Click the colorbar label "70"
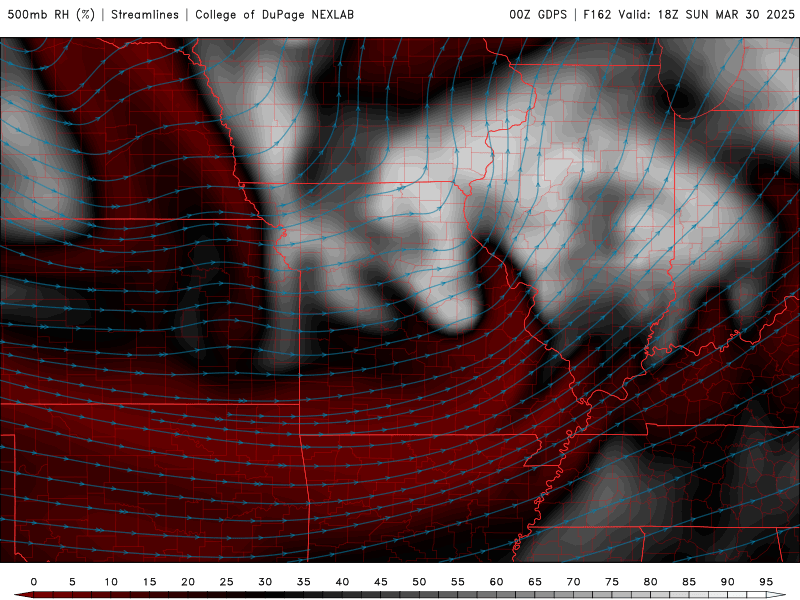 pos(573,582)
